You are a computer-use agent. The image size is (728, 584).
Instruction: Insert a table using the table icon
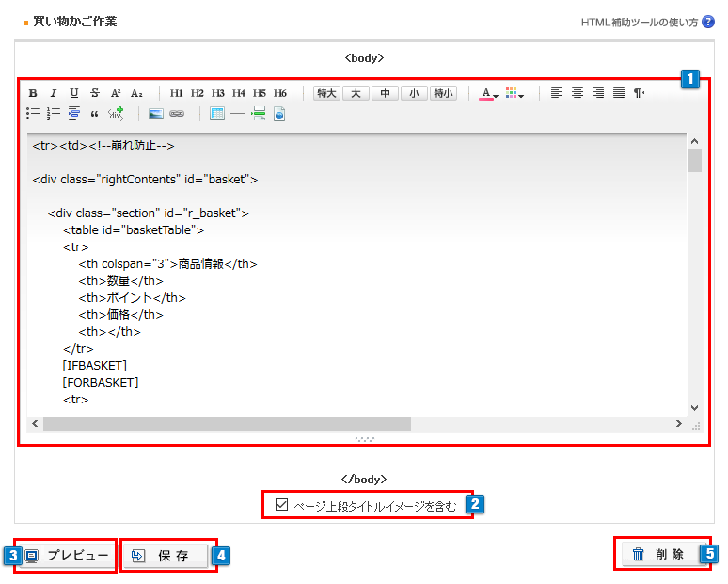pos(217,114)
